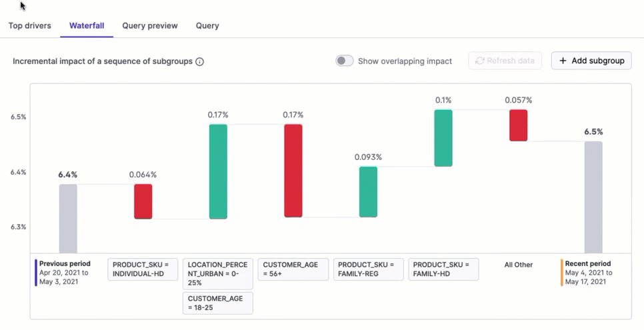The image size is (644, 330).
Task: Click the gray Previous period 6.4% bar
Action: pyautogui.click(x=68, y=218)
